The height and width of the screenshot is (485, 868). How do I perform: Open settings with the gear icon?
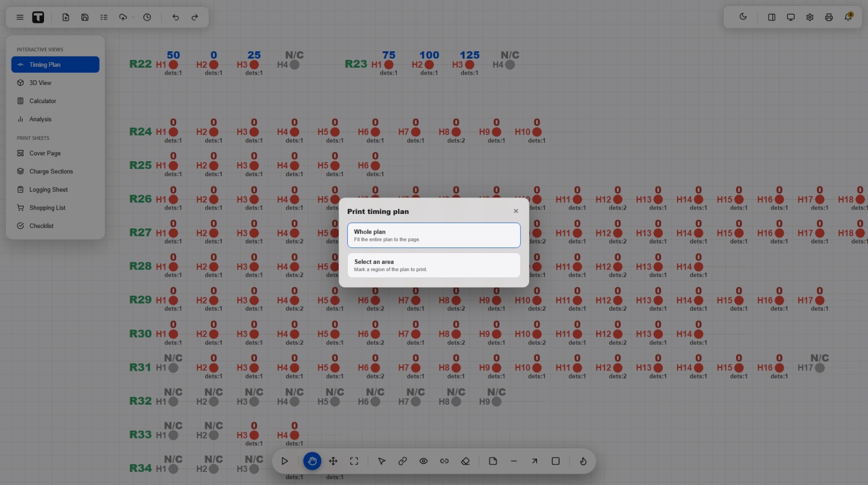coord(810,17)
